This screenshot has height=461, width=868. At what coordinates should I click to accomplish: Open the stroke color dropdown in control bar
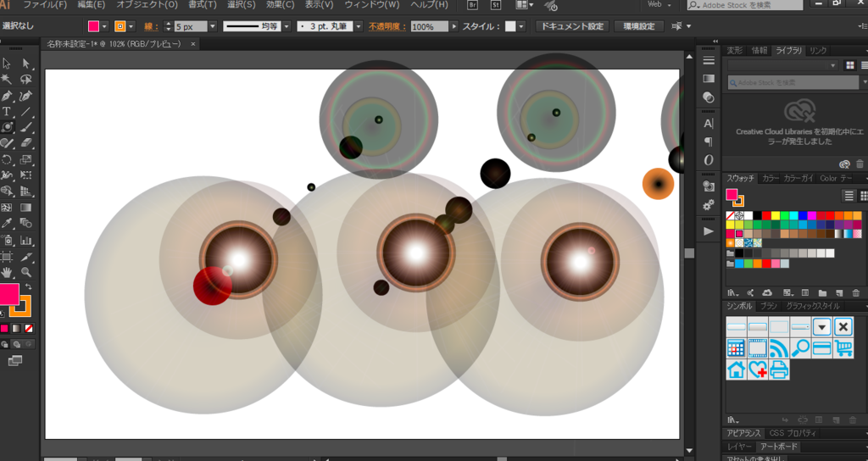point(131,26)
